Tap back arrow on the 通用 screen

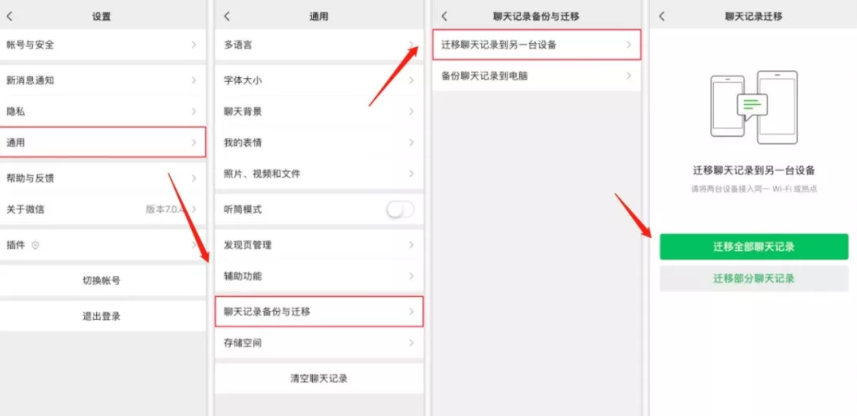(227, 16)
